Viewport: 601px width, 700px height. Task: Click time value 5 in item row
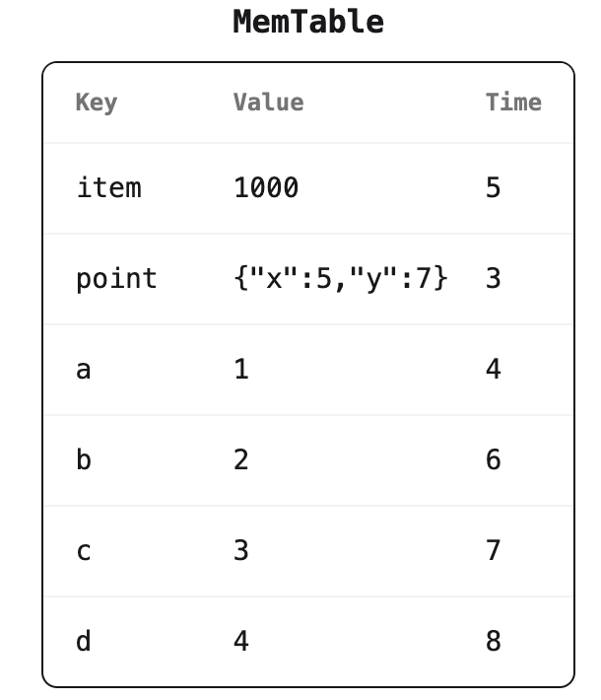493,187
